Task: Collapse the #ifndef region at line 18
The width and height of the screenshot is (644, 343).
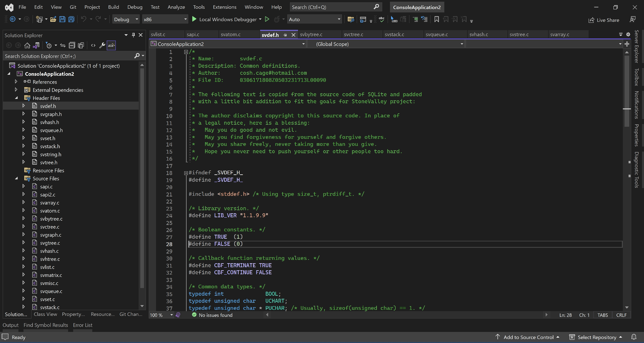Action: click(186, 173)
